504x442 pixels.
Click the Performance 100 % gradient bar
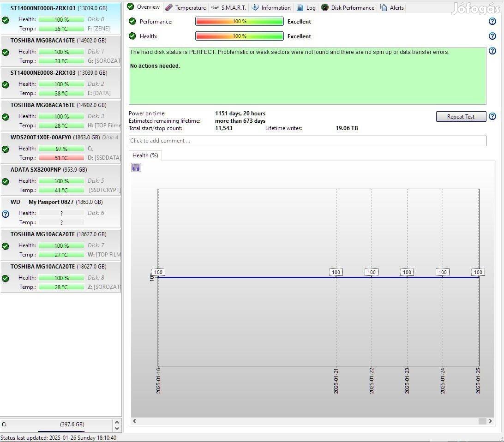click(x=240, y=21)
